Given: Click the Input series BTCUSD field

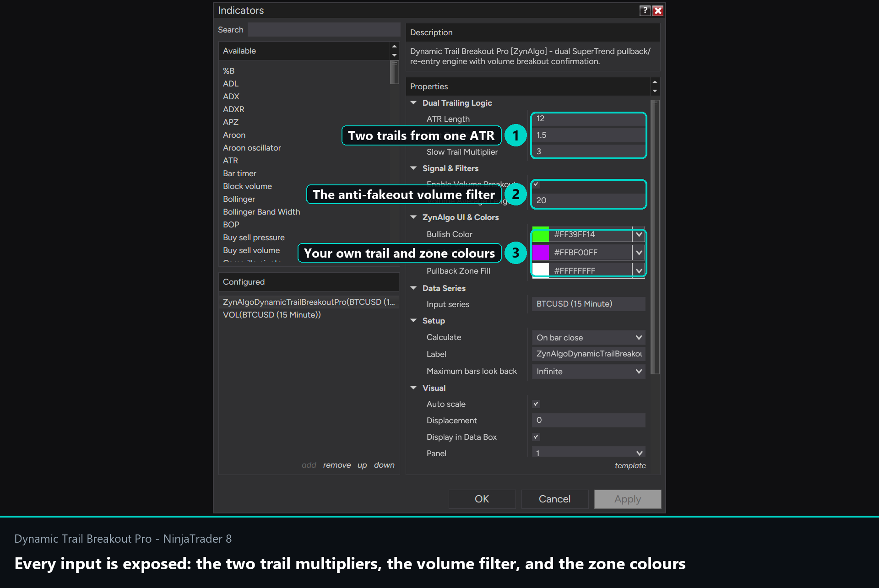Looking at the screenshot, I should pos(589,304).
